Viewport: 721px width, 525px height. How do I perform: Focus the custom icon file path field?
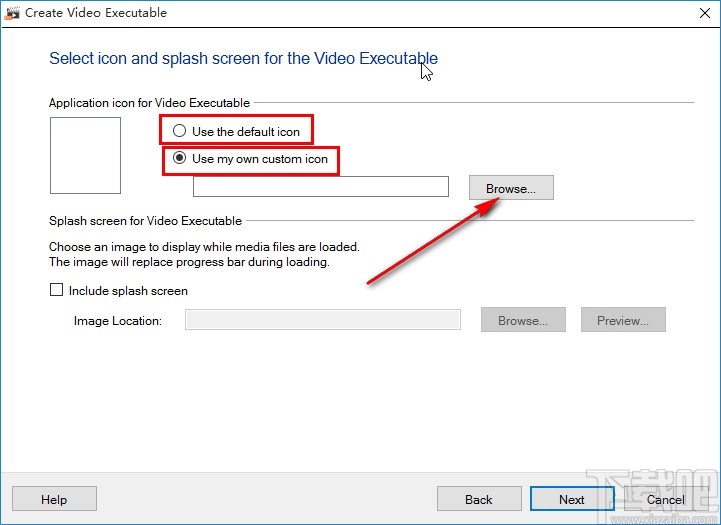(320, 187)
